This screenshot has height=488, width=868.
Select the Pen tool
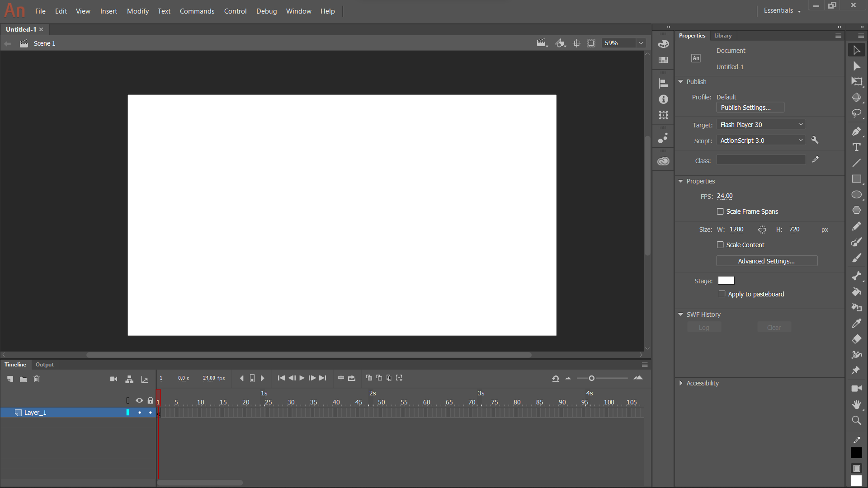click(x=856, y=131)
